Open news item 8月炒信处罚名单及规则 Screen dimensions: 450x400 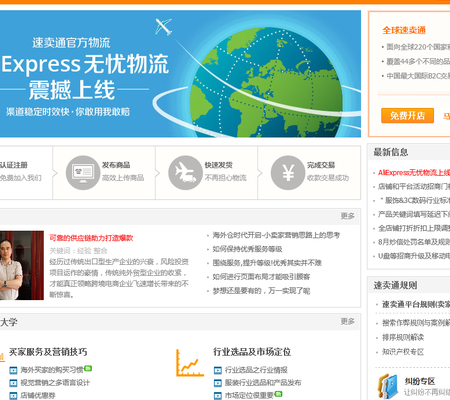[x=414, y=242]
